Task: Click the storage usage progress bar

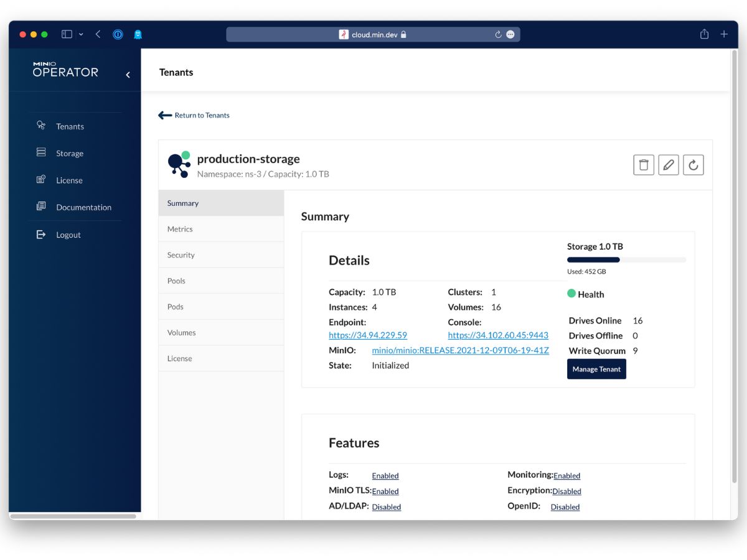Action: 626,259
